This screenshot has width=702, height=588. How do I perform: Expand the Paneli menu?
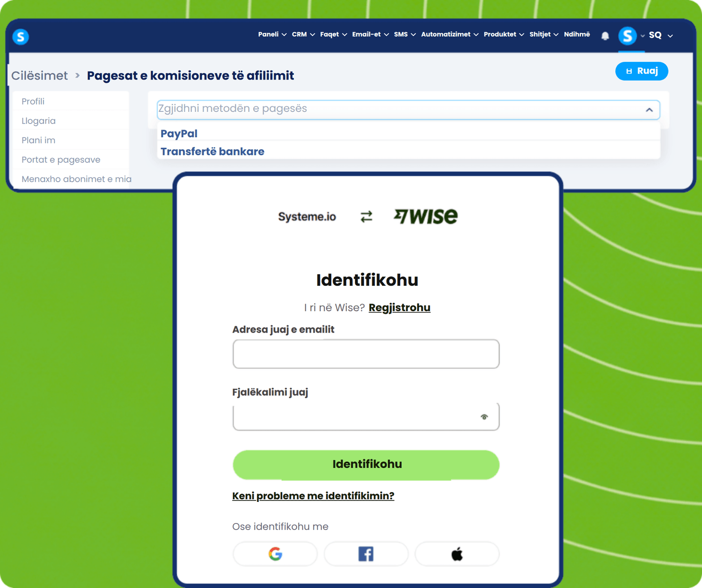(272, 34)
